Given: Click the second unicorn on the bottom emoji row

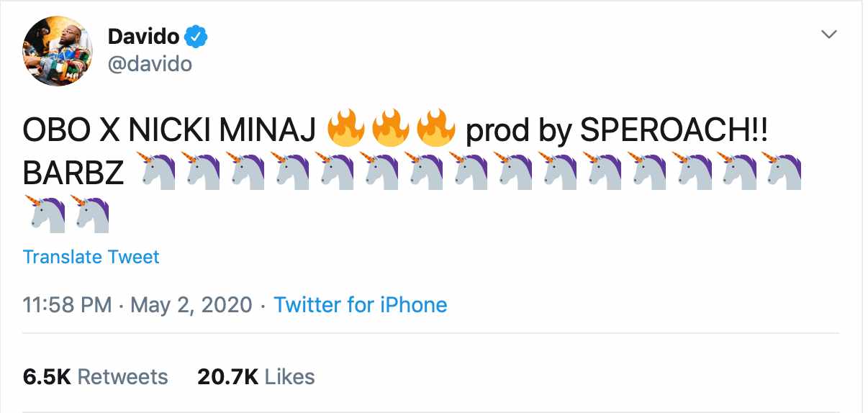Looking at the screenshot, I should click(89, 213).
